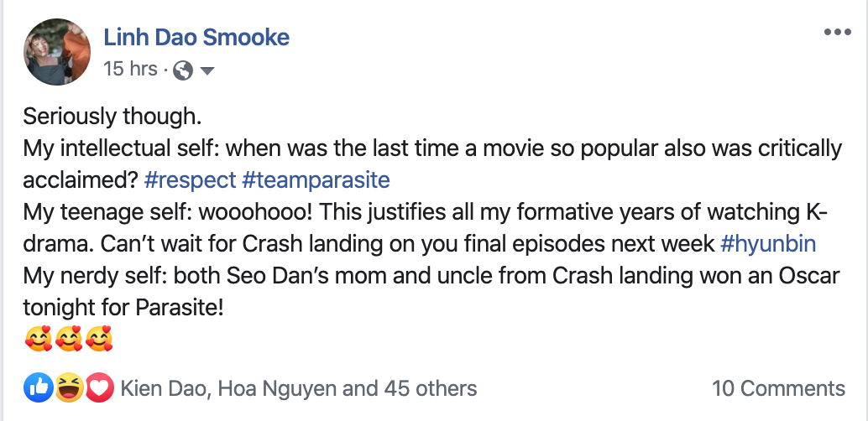Click the globe public privacy icon

pos(182,70)
